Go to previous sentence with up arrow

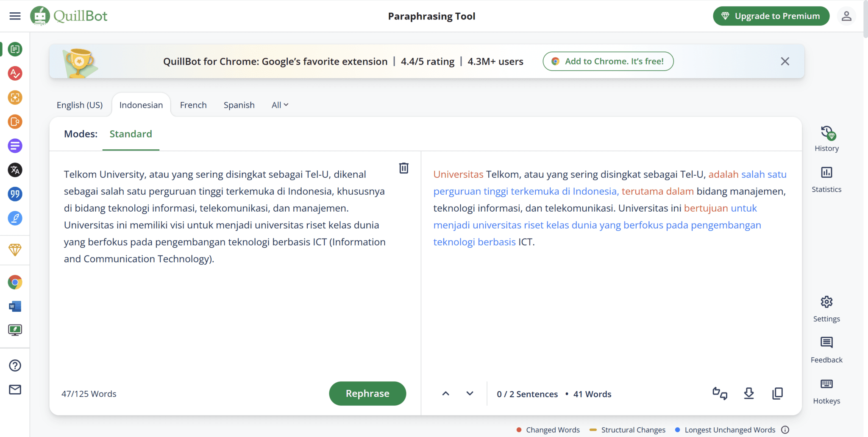446,393
